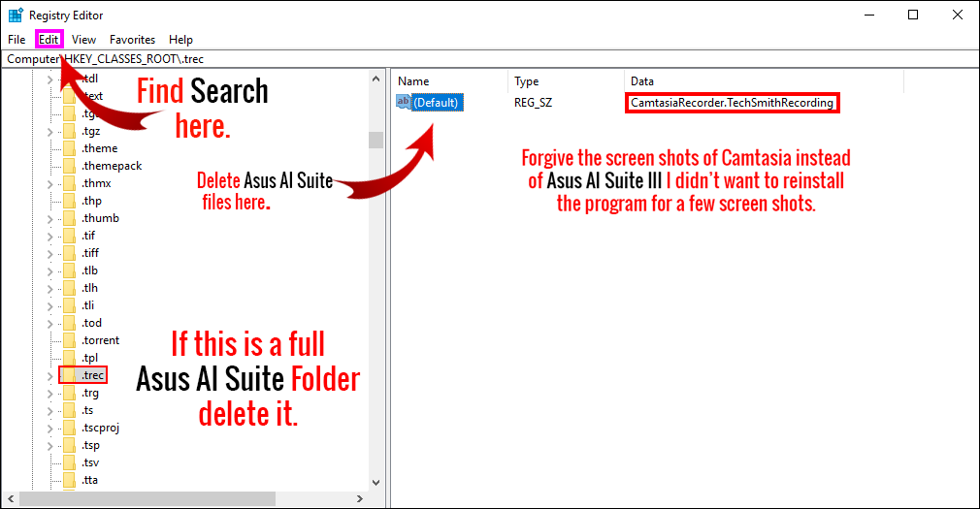Click the tree pane scroll-right arrow
Screen dimensions: 980x509
pyautogui.click(x=359, y=499)
